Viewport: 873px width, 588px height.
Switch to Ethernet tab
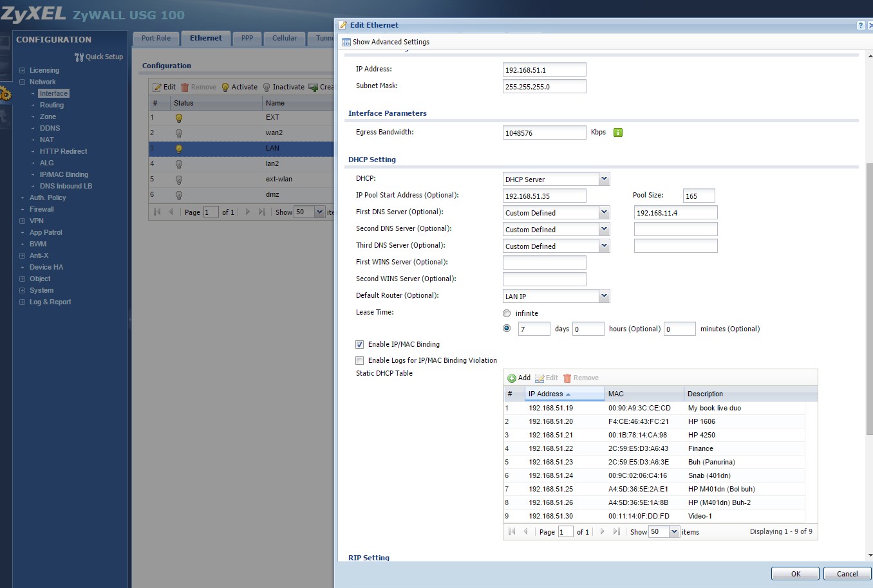tap(205, 39)
